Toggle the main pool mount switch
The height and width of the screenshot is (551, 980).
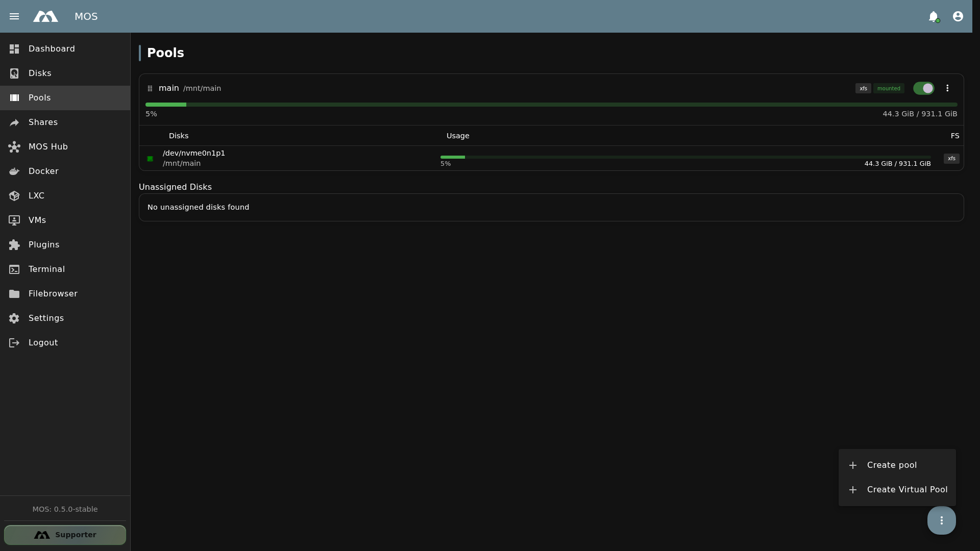point(924,88)
